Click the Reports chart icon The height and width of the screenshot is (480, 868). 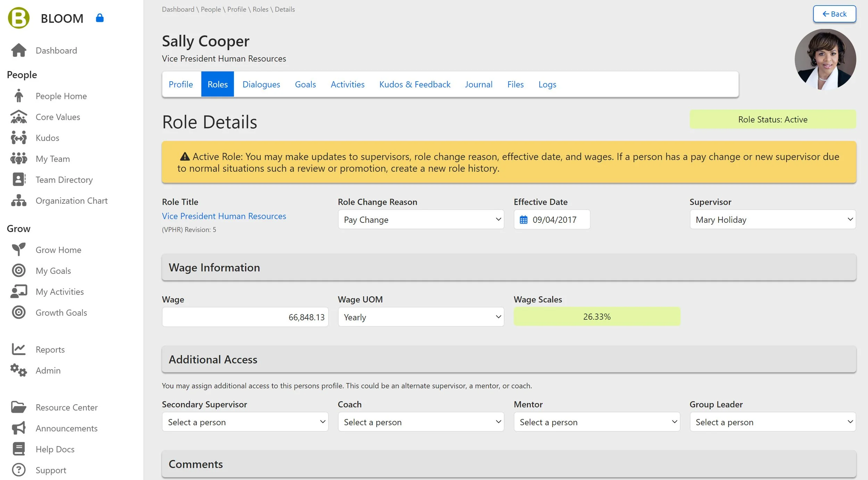coord(19,349)
